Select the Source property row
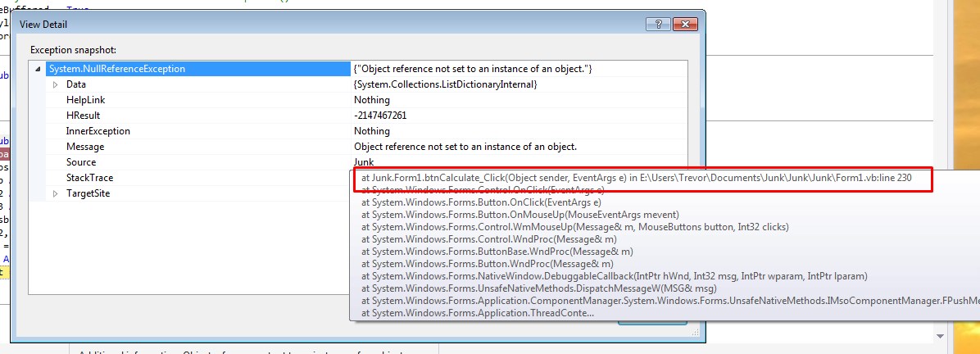980x354 pixels. (x=80, y=162)
